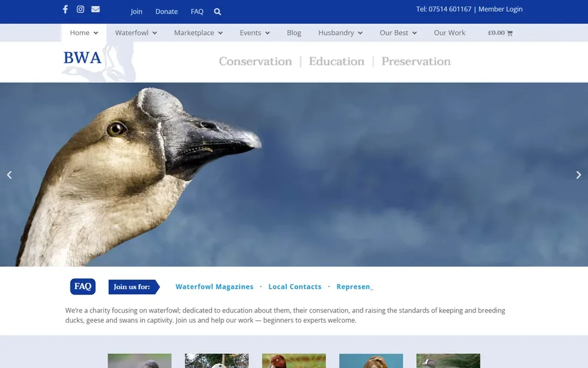Click the goose hero slide image
The image size is (588, 368).
[x=294, y=175]
